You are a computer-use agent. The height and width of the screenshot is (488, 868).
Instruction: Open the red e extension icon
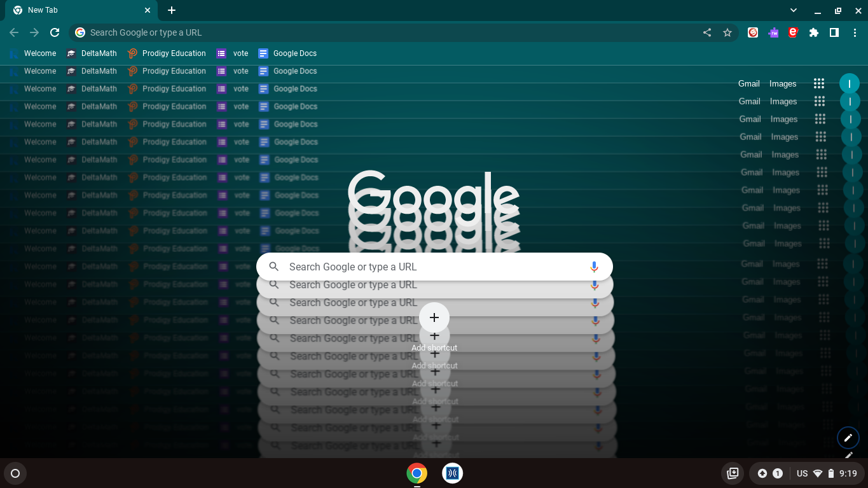pos(793,32)
